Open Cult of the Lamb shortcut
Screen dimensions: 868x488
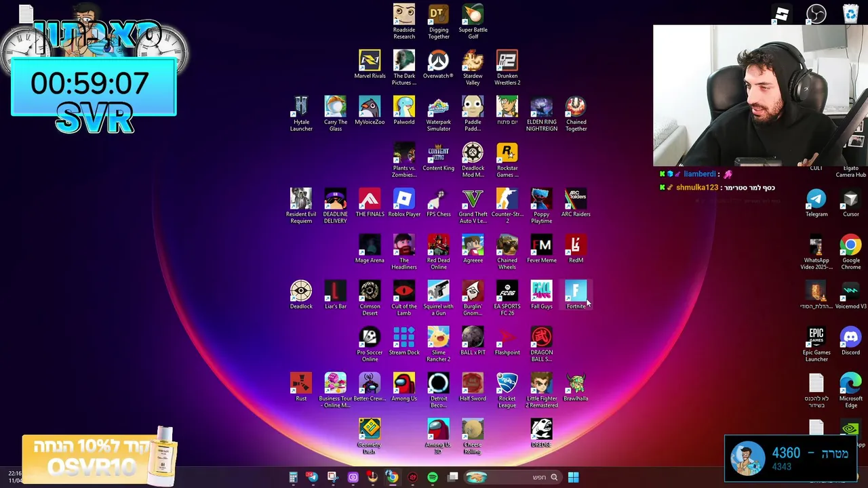404,298
